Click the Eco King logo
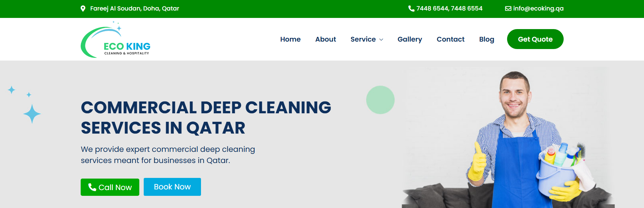The image size is (644, 208). tap(116, 40)
